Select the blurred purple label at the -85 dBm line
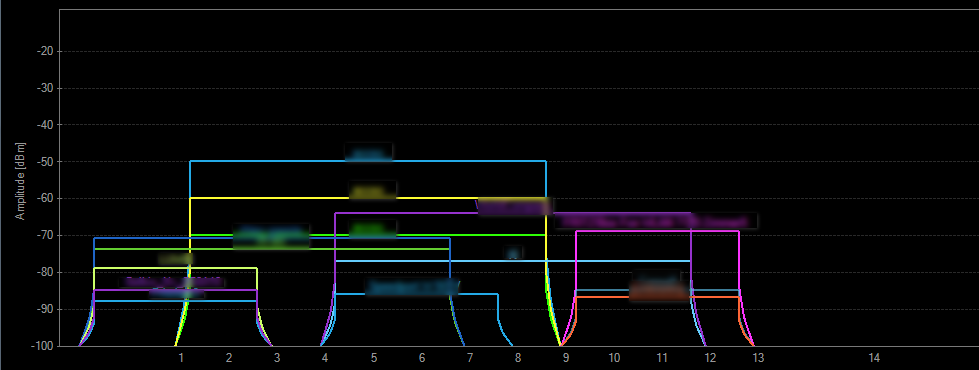The width and height of the screenshot is (979, 370). (172, 282)
